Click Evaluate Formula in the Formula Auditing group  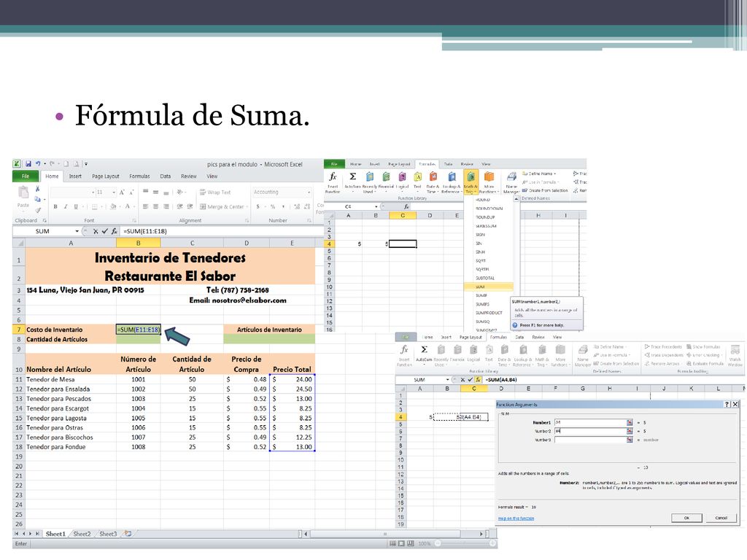705,363
